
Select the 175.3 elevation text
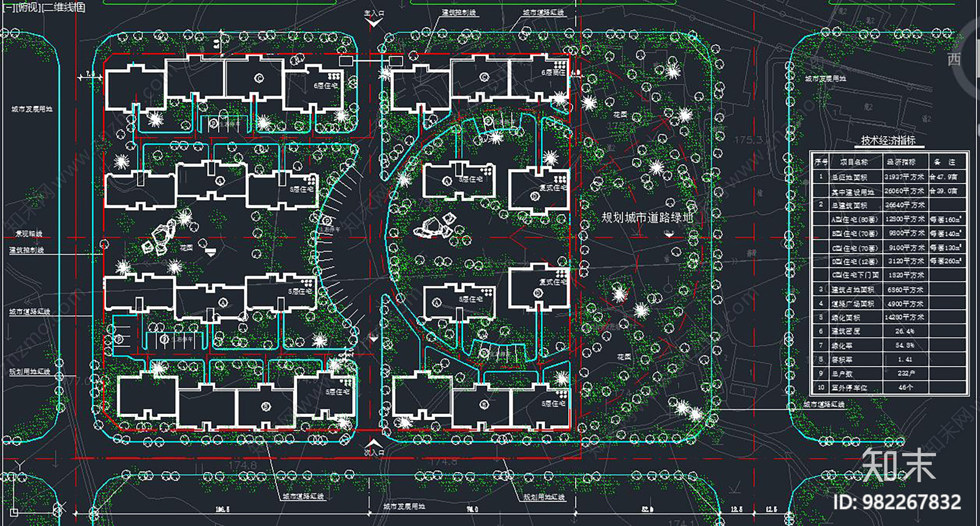click(748, 140)
